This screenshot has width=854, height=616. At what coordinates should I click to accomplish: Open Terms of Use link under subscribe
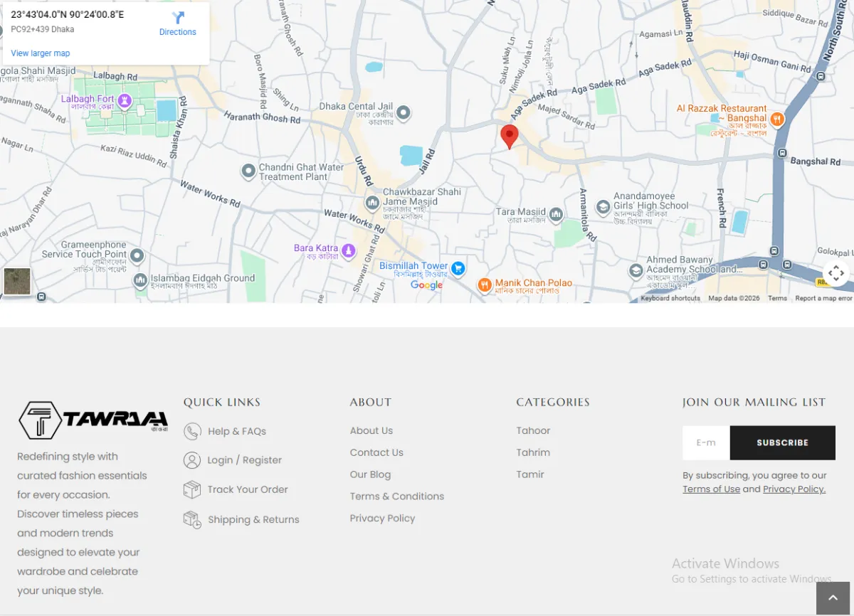(711, 489)
